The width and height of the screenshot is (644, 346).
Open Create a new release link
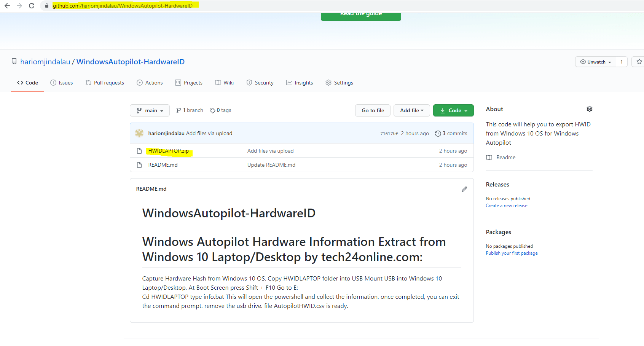coord(506,205)
